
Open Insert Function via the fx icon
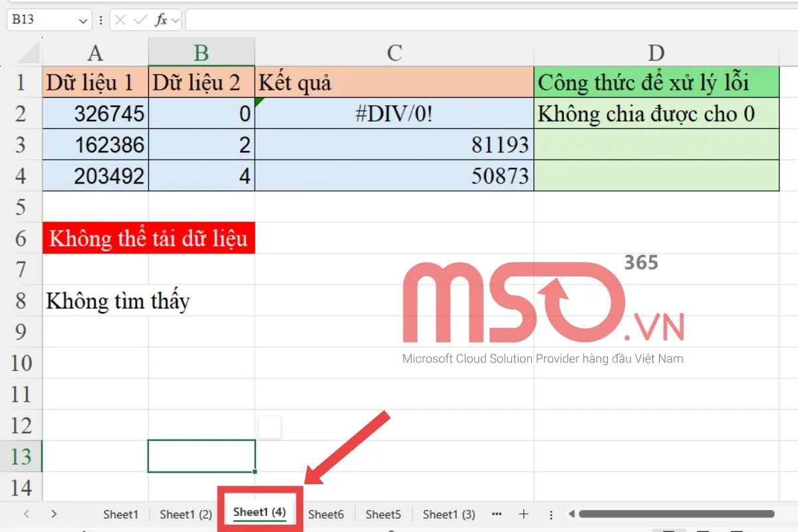162,19
